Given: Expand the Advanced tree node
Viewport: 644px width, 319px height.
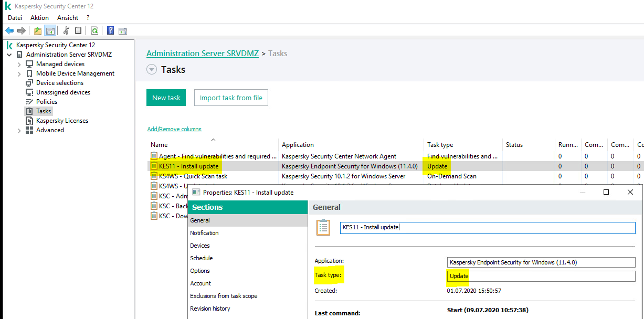Looking at the screenshot, I should point(19,130).
